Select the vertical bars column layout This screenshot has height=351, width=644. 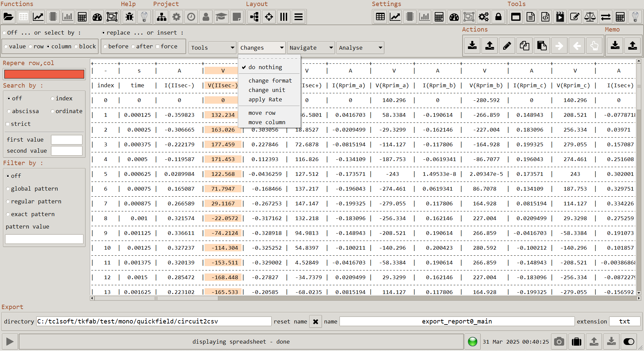(x=284, y=17)
